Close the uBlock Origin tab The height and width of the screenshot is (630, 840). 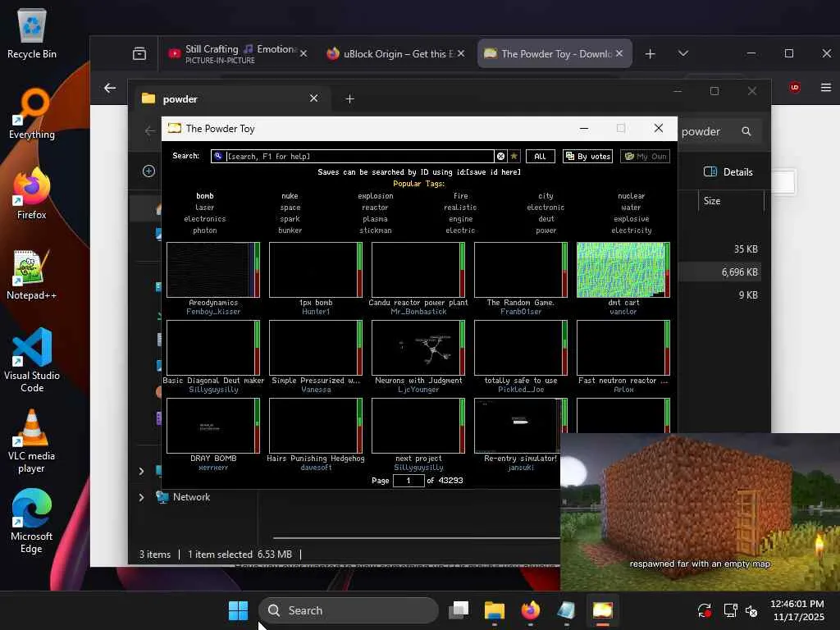(x=461, y=53)
